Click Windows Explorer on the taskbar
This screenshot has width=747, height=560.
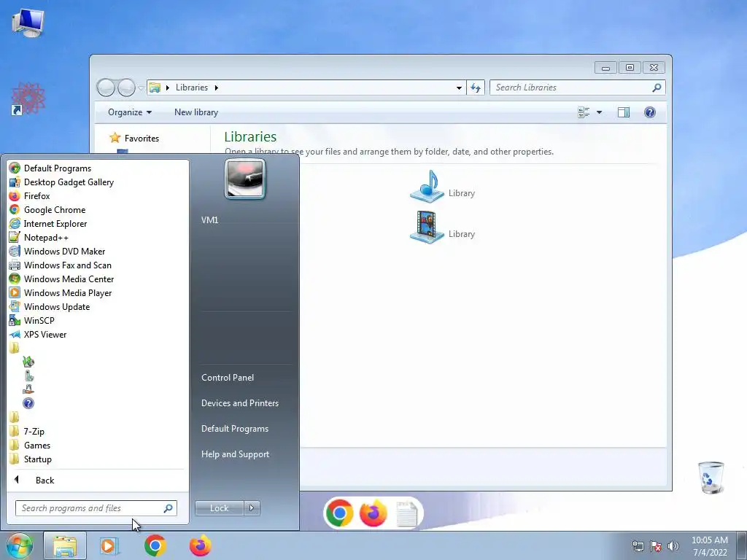tap(65, 545)
